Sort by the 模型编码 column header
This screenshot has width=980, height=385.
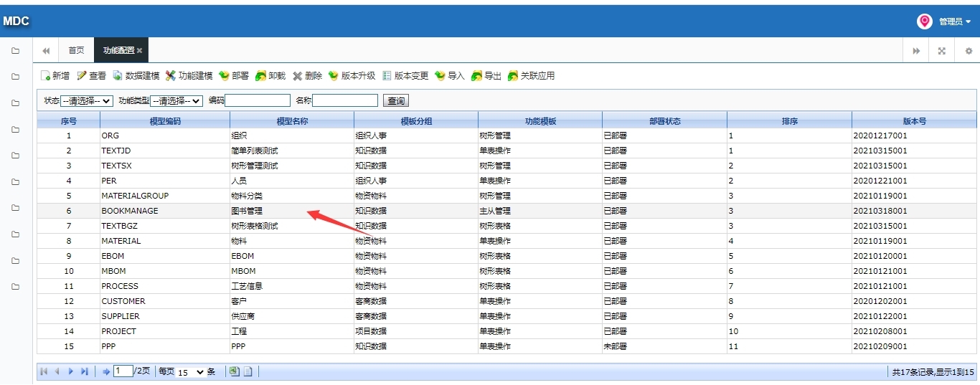pos(165,121)
